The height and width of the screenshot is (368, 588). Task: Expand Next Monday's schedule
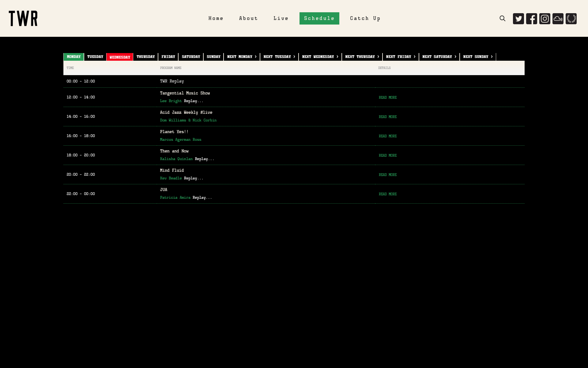click(x=242, y=57)
